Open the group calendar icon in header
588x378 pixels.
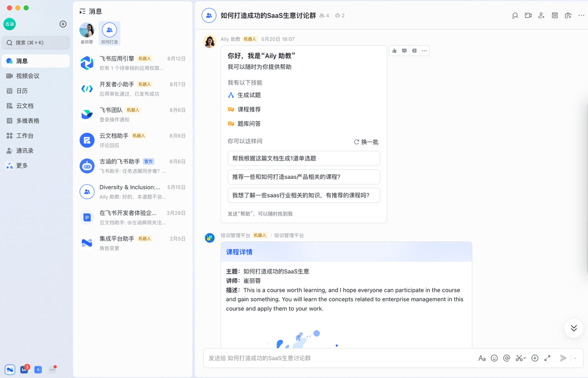pyautogui.click(x=555, y=15)
